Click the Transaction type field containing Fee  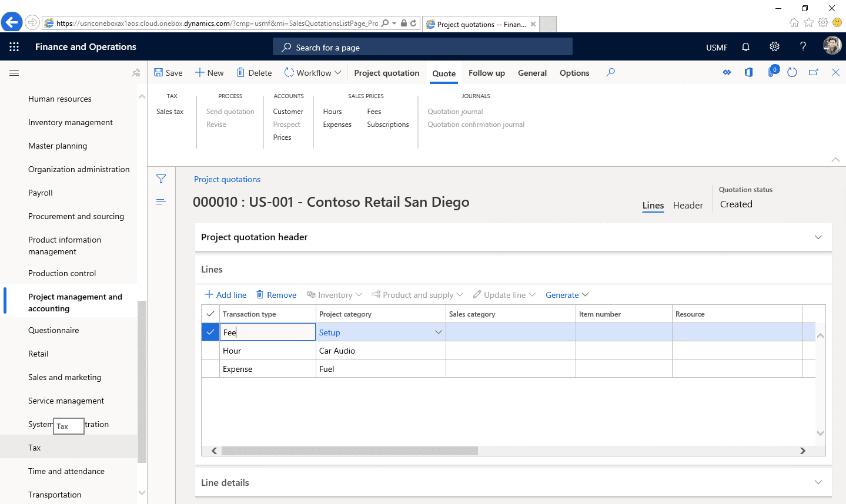point(267,332)
